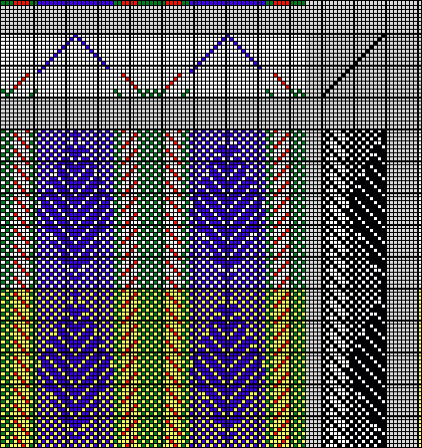Click the right blue diamond in the yellow drawdown section
The height and width of the screenshot is (448, 422).
tap(228, 368)
